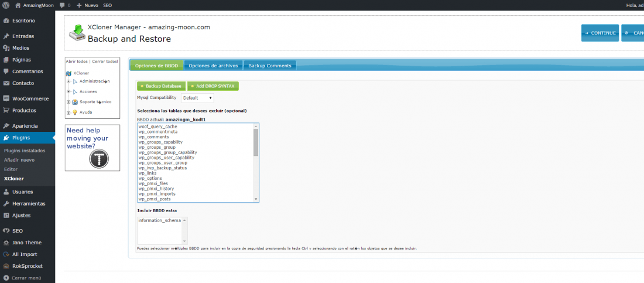The height and width of the screenshot is (283, 644).
Task: Select information_schema extra database
Action: coord(159,220)
